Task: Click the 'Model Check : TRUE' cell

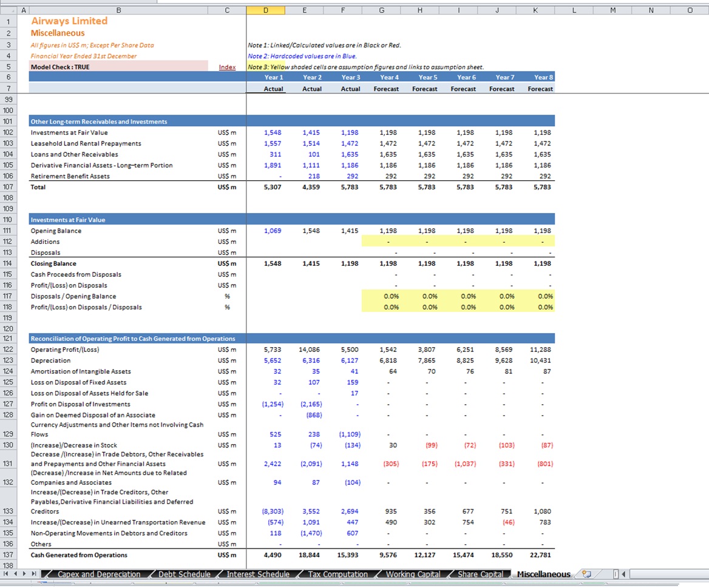Action: [x=118, y=67]
